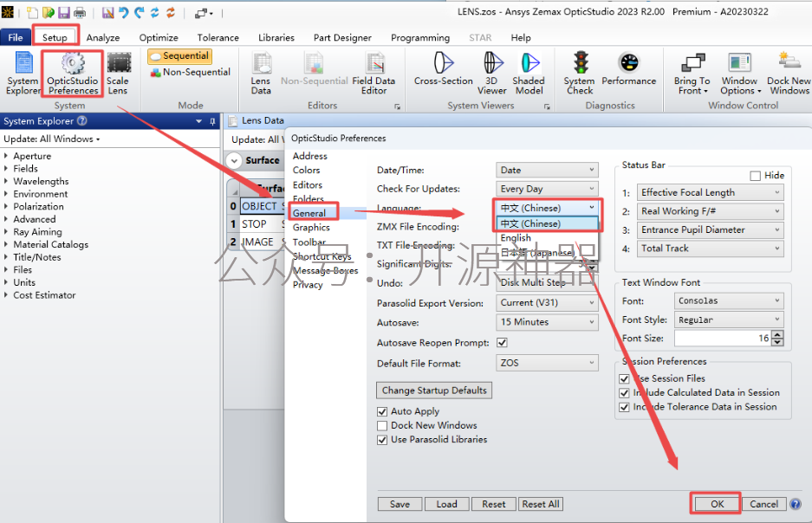Expand the Wavelengths tree node

point(6,181)
